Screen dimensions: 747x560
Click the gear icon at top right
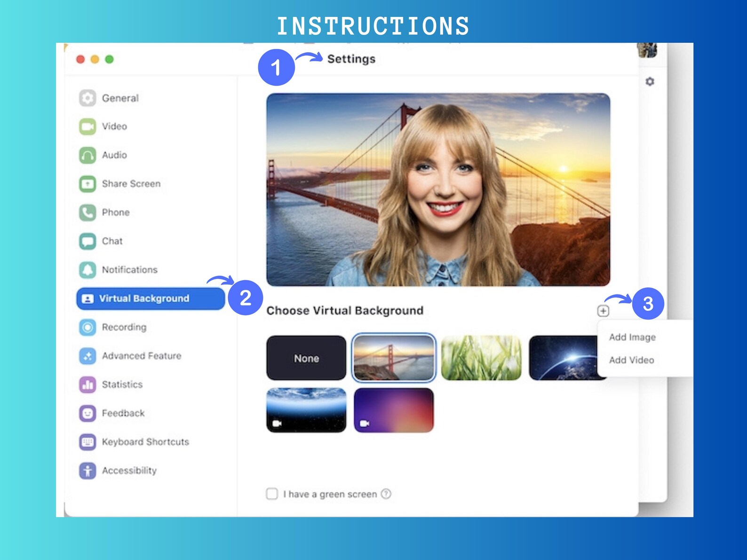650,82
